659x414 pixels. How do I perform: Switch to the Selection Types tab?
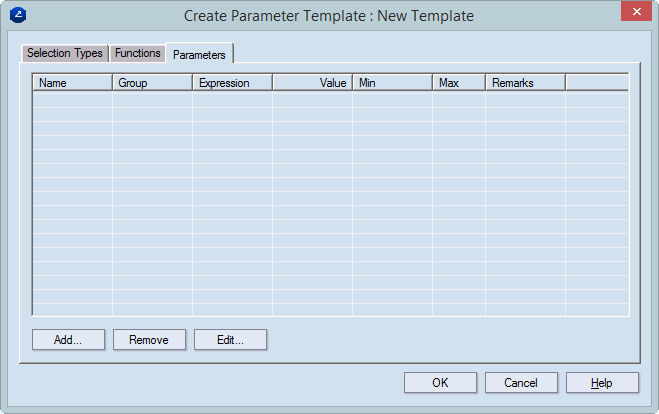(65, 53)
